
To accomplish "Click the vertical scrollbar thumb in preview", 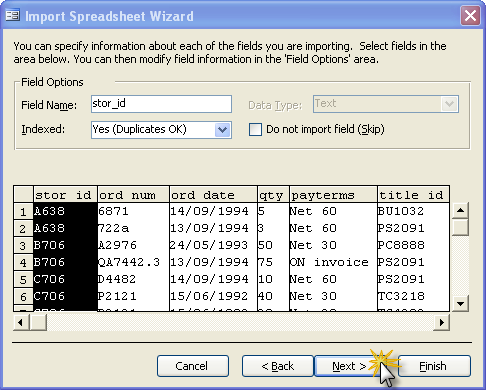I will click(460, 227).
